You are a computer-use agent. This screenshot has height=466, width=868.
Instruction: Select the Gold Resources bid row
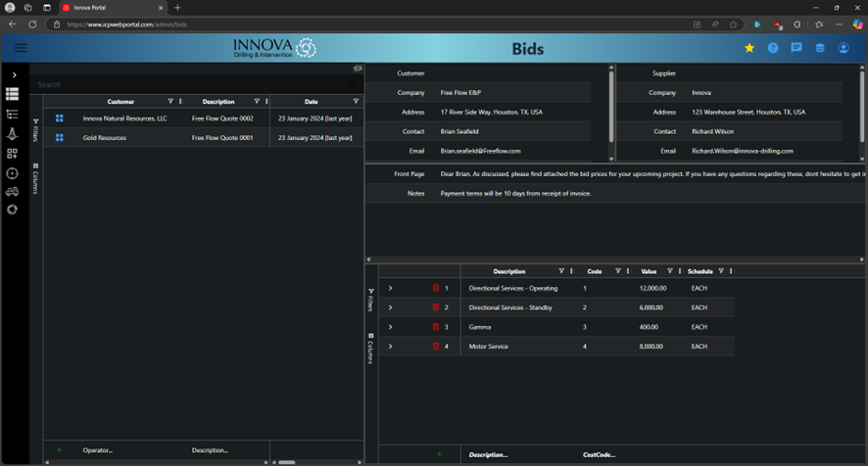[105, 138]
